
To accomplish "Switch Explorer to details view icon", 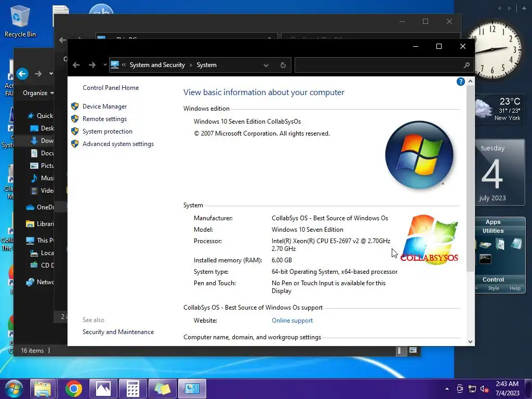I will [x=401, y=351].
